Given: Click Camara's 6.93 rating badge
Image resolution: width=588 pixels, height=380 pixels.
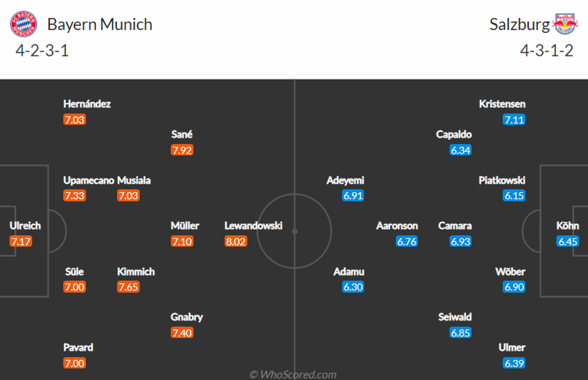Looking at the screenshot, I should [460, 241].
